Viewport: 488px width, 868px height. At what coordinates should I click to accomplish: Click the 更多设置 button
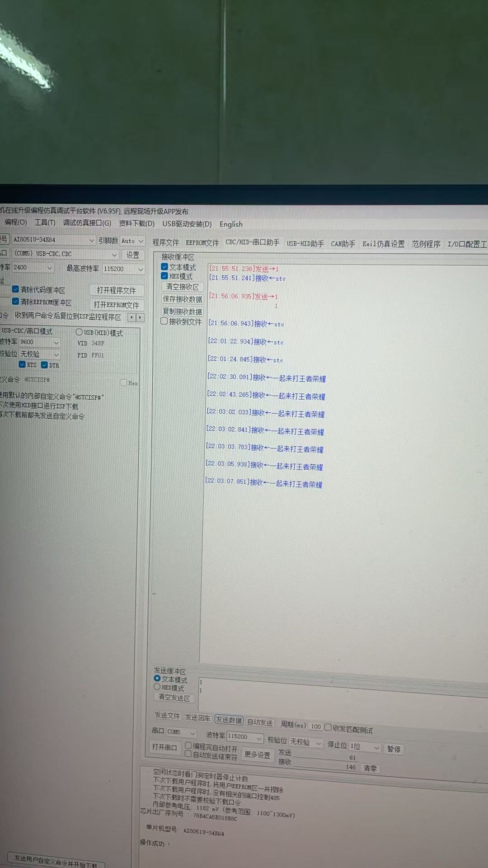[x=257, y=755]
